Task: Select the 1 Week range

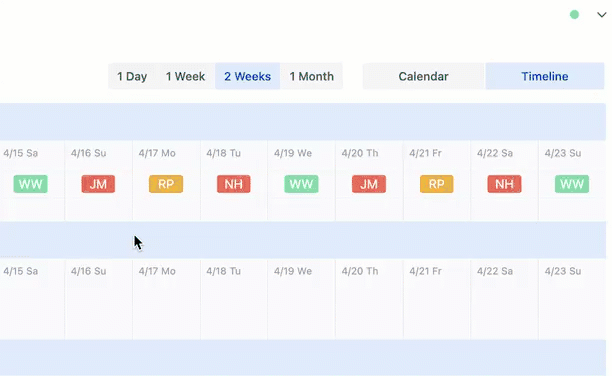Action: point(185,76)
